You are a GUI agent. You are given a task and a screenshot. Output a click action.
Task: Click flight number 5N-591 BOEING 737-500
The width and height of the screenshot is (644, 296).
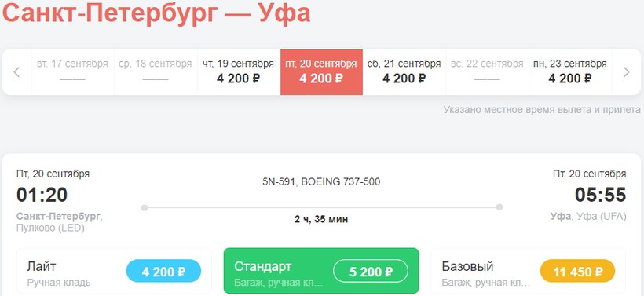tap(321, 181)
